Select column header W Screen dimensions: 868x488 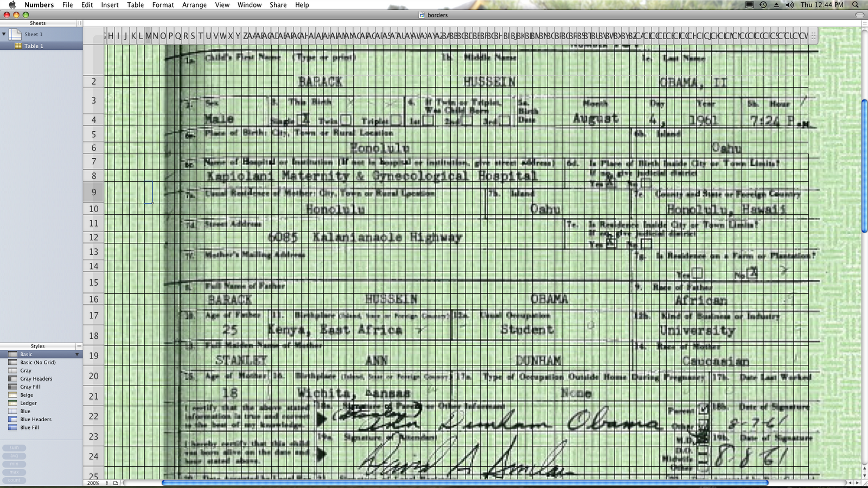223,36
